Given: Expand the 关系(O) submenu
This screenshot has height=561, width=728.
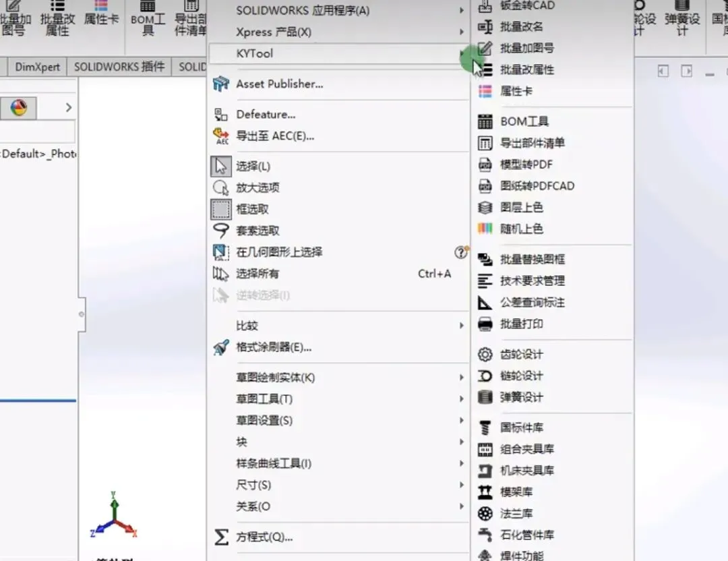Looking at the screenshot, I should (x=339, y=506).
